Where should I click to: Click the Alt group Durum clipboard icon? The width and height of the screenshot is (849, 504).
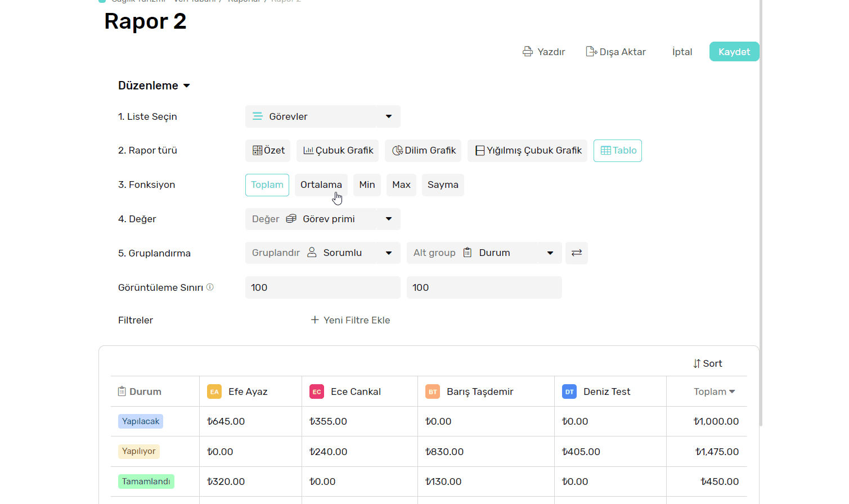(x=468, y=253)
